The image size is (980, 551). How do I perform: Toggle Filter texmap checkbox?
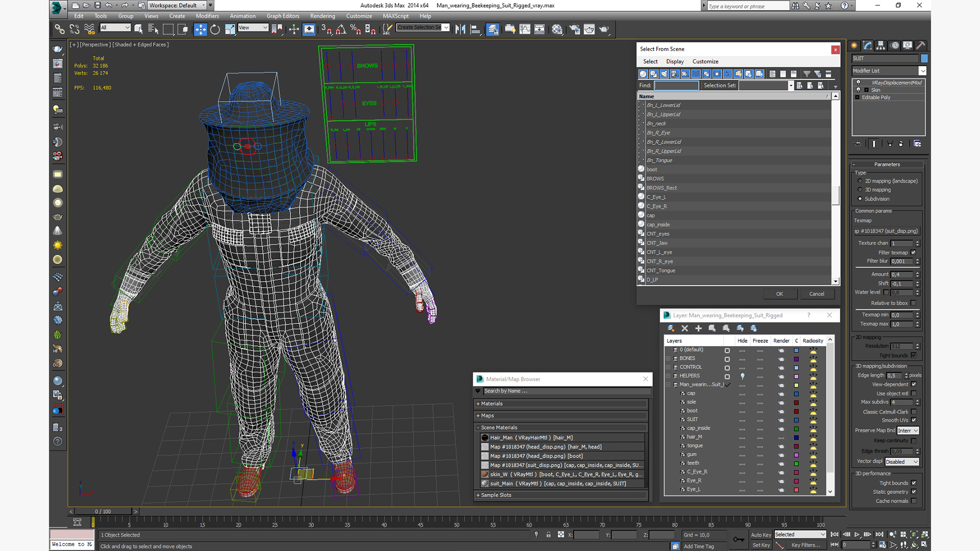[913, 253]
